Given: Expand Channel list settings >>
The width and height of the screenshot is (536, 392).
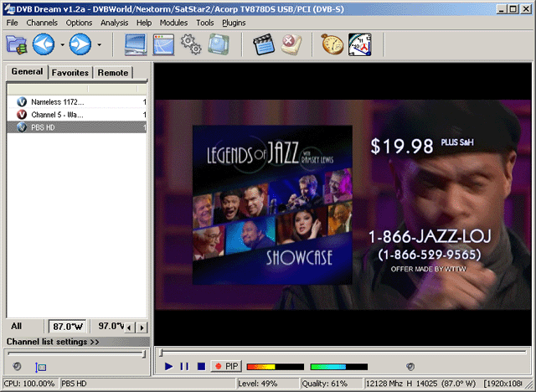Looking at the screenshot, I should tap(77, 342).
